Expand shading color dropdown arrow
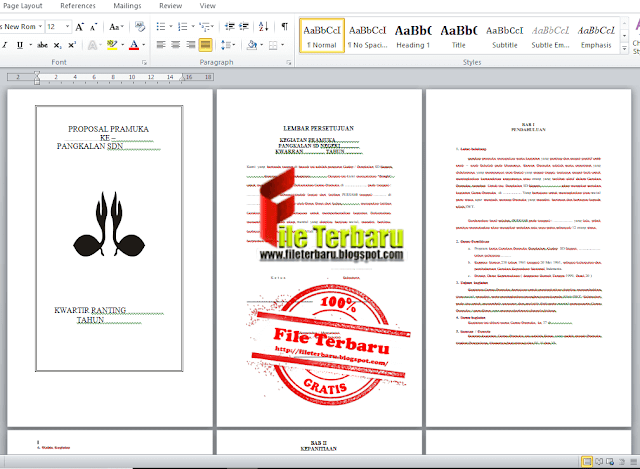Image resolution: width=640 pixels, height=469 pixels. point(261,45)
